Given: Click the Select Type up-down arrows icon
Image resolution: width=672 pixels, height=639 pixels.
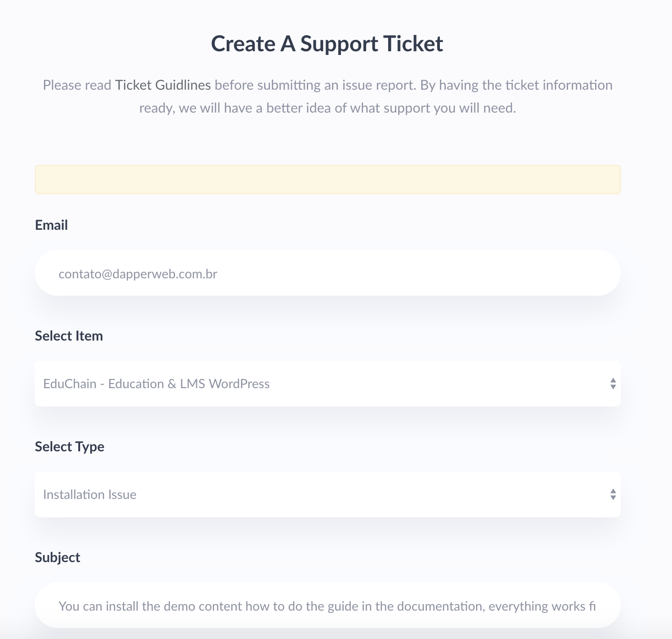Looking at the screenshot, I should tap(613, 494).
